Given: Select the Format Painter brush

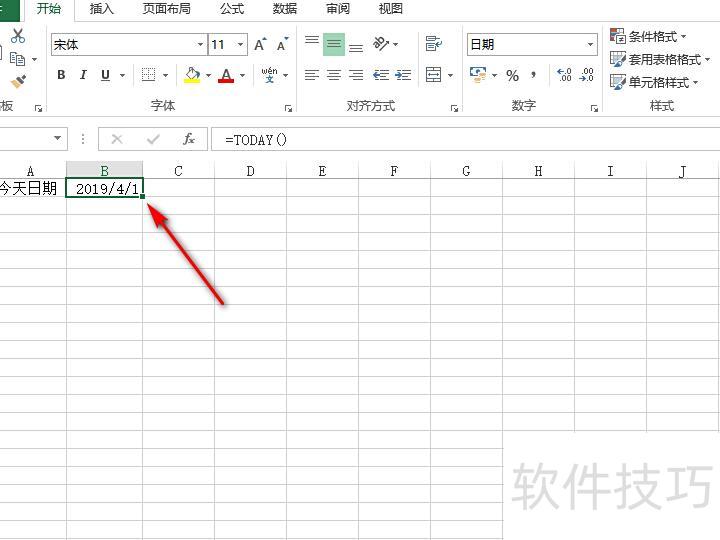Looking at the screenshot, I should point(18,82).
